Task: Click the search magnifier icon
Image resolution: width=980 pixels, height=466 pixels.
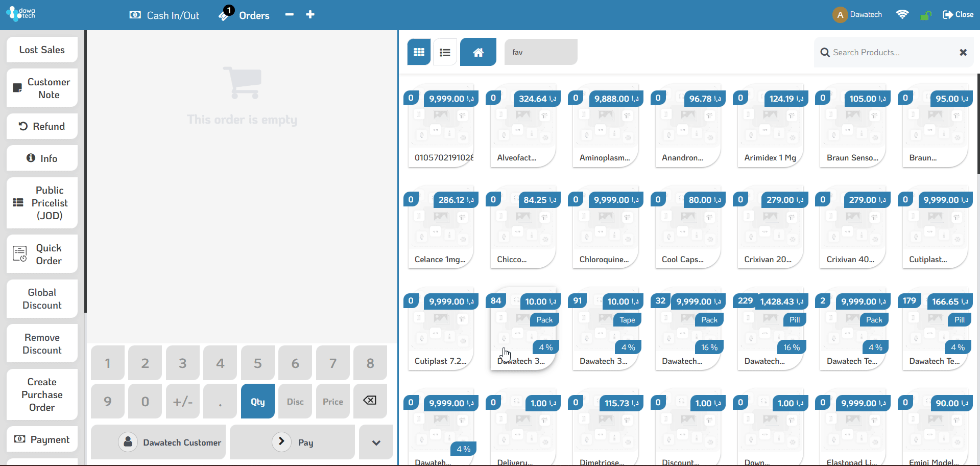Action: click(825, 52)
